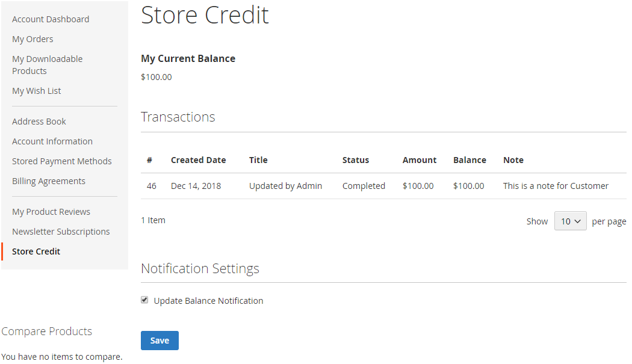
Task: Open My Downloadable Products link
Action: pyautogui.click(x=48, y=65)
